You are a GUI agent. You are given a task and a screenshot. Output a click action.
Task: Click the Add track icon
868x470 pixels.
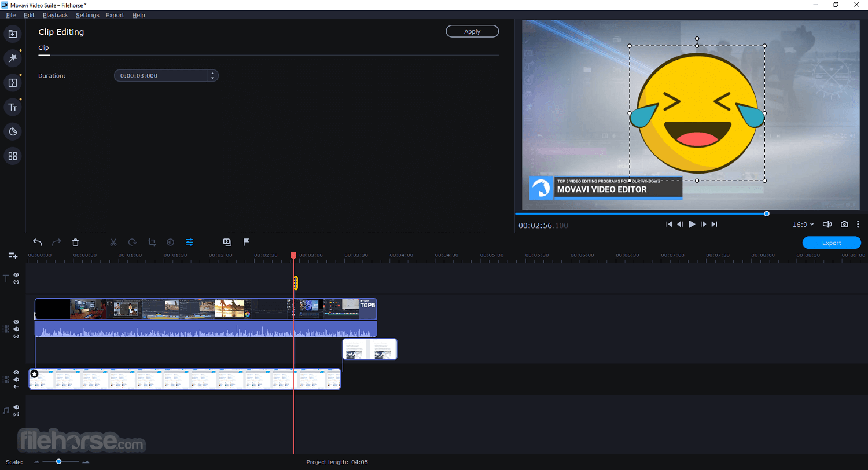click(13, 255)
